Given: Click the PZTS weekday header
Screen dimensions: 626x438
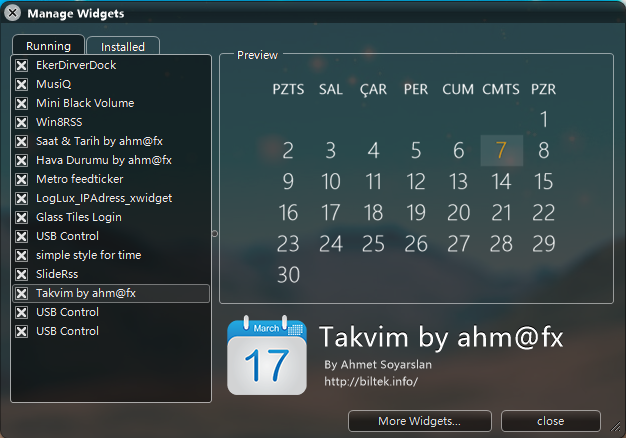Looking at the screenshot, I should [288, 89].
